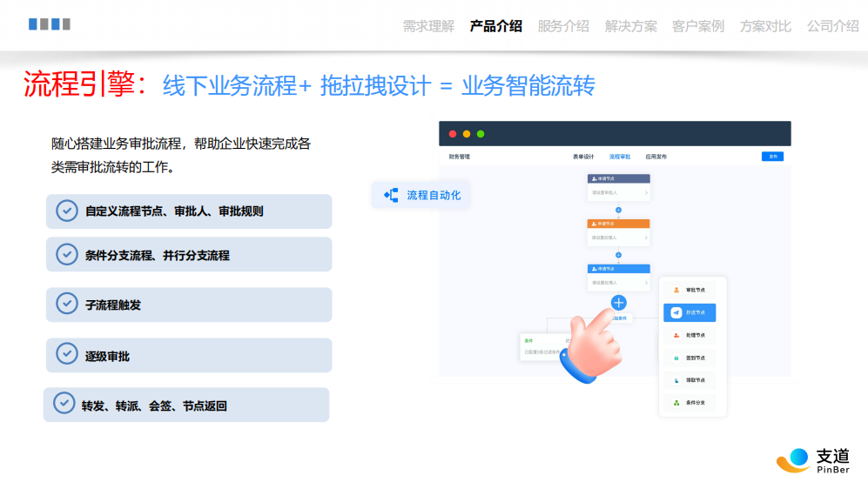This screenshot has height=482, width=868.
Task: Toggle checkmark beside 条件分支流程、并行分支流程
Action: [x=66, y=254]
